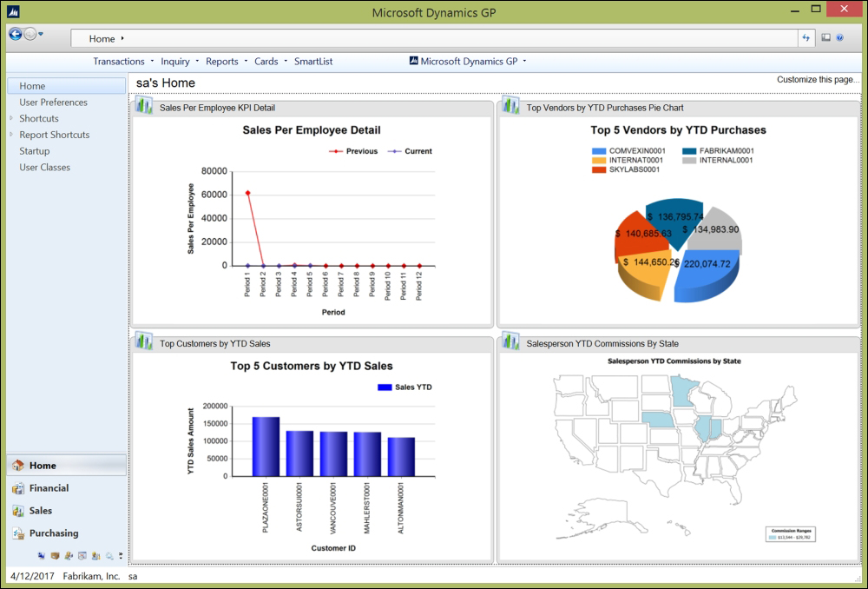Click the Commission Ranges map legend
868x589 pixels.
point(791,534)
